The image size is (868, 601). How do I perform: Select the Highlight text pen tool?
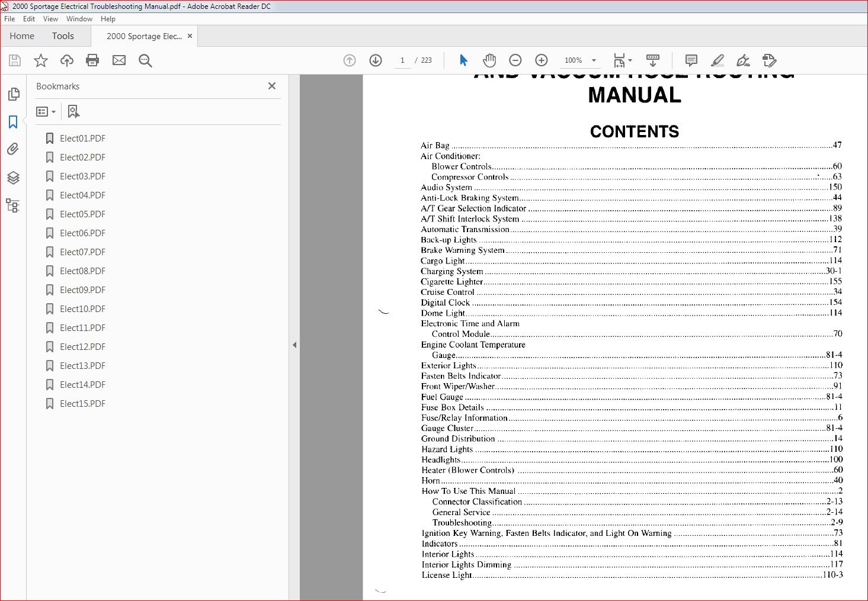point(718,60)
